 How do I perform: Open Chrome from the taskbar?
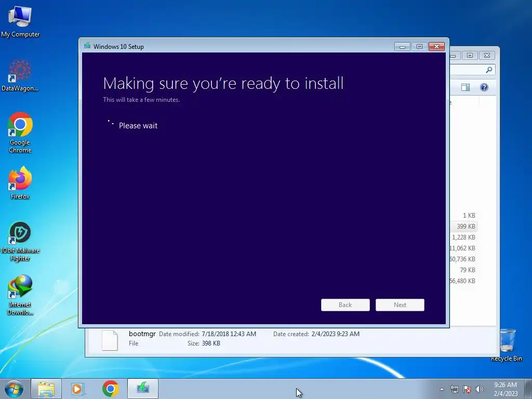pos(110,389)
